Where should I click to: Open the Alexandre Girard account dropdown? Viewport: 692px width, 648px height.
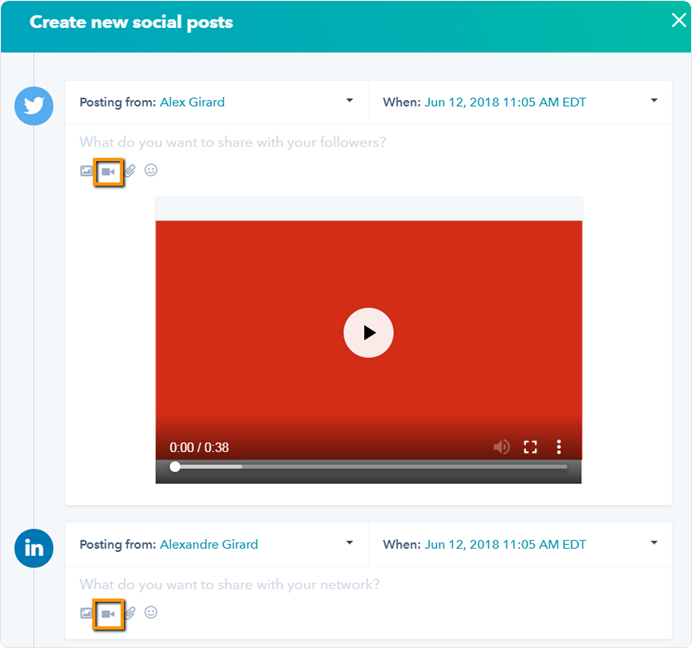349,543
